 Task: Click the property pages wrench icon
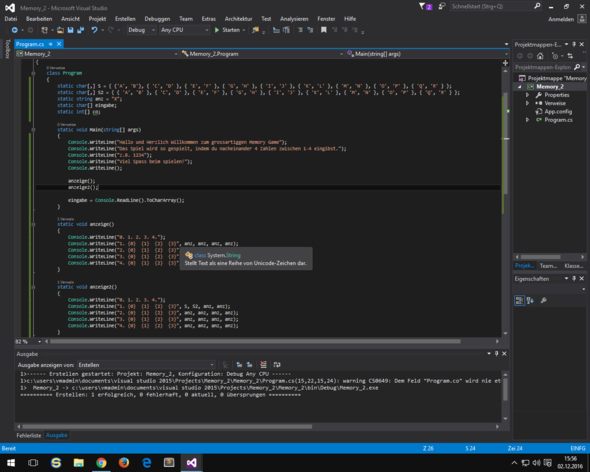pyautogui.click(x=543, y=300)
